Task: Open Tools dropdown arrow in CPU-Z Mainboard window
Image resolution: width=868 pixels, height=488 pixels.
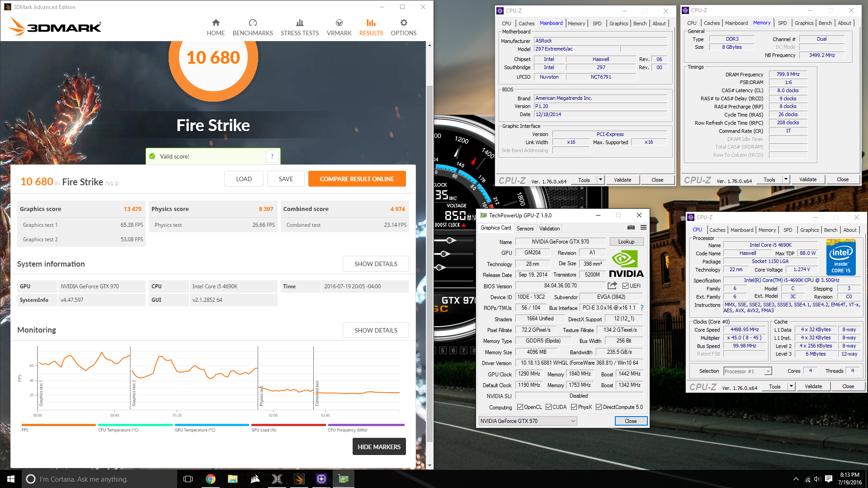Action: point(601,180)
